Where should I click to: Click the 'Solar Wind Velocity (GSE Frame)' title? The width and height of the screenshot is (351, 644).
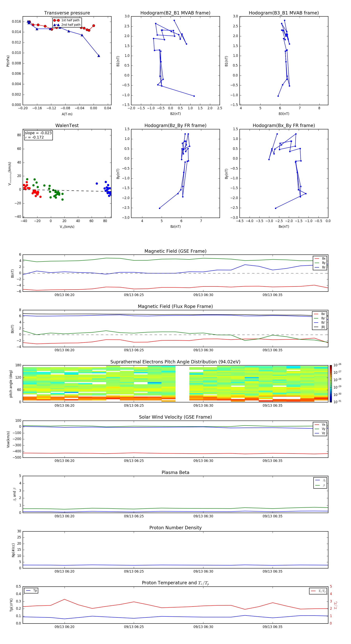click(x=175, y=417)
